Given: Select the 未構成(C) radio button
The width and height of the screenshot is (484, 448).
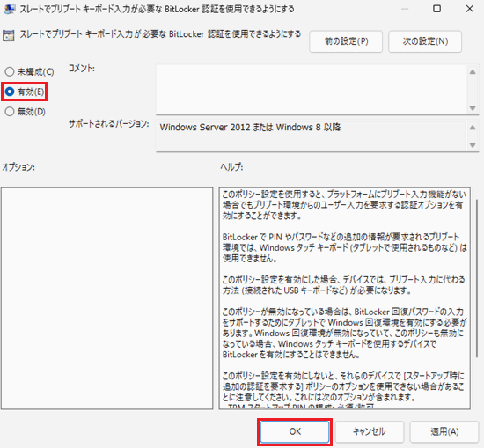Looking at the screenshot, I should 29,71.
